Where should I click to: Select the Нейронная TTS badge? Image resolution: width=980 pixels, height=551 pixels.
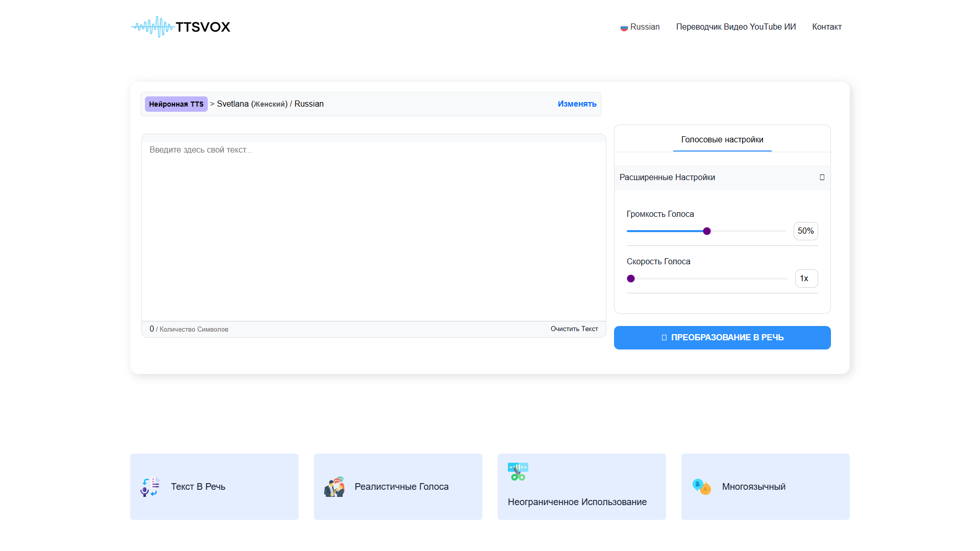click(176, 104)
